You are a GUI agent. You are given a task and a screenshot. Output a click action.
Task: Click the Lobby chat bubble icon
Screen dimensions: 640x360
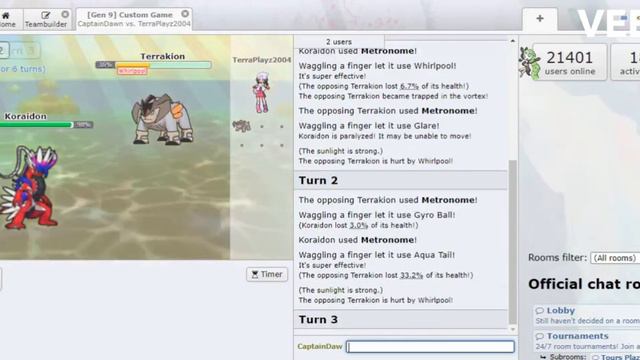coord(540,311)
